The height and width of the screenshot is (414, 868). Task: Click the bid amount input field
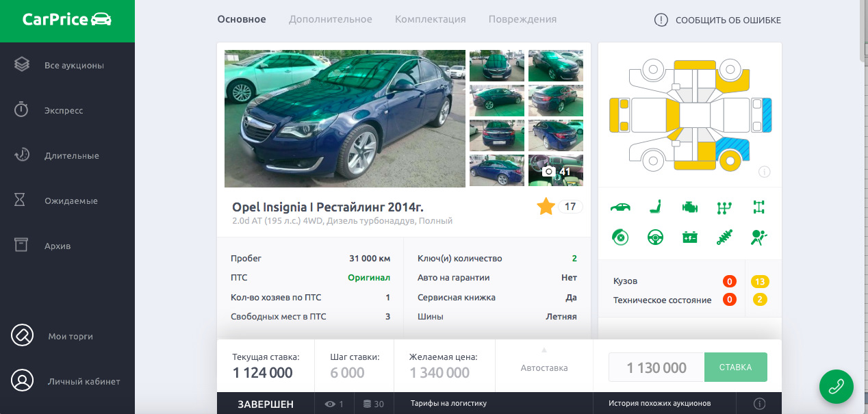(656, 367)
